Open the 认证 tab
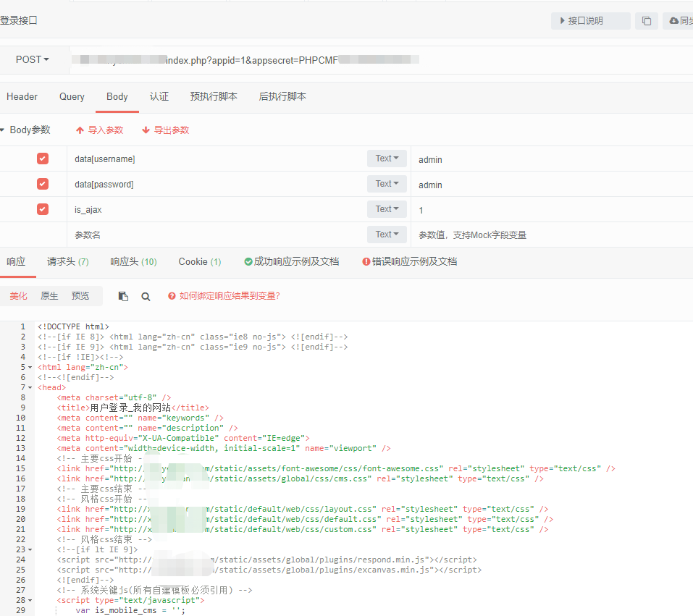 pyautogui.click(x=159, y=97)
